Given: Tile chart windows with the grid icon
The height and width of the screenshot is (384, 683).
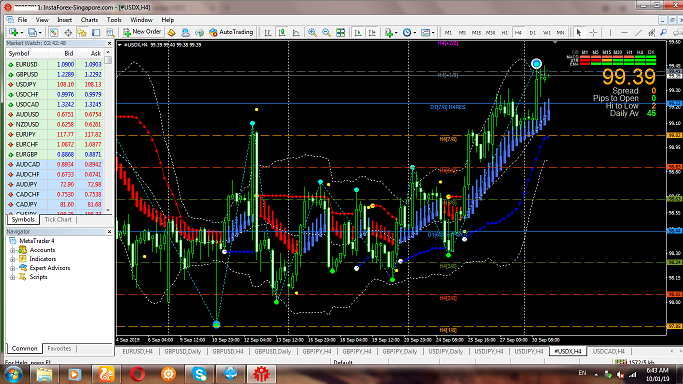Looking at the screenshot, I should pyautogui.click(x=341, y=33).
